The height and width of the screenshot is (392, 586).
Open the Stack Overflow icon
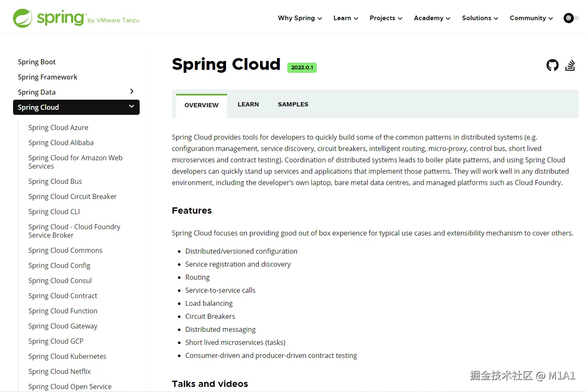(570, 65)
